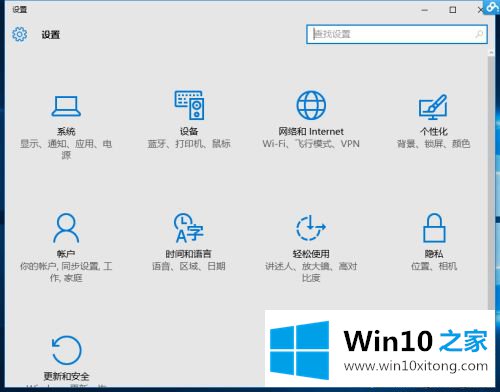The image size is (500, 392).
Task: Open the 网络和 Internet globe icon
Action: pos(311,105)
